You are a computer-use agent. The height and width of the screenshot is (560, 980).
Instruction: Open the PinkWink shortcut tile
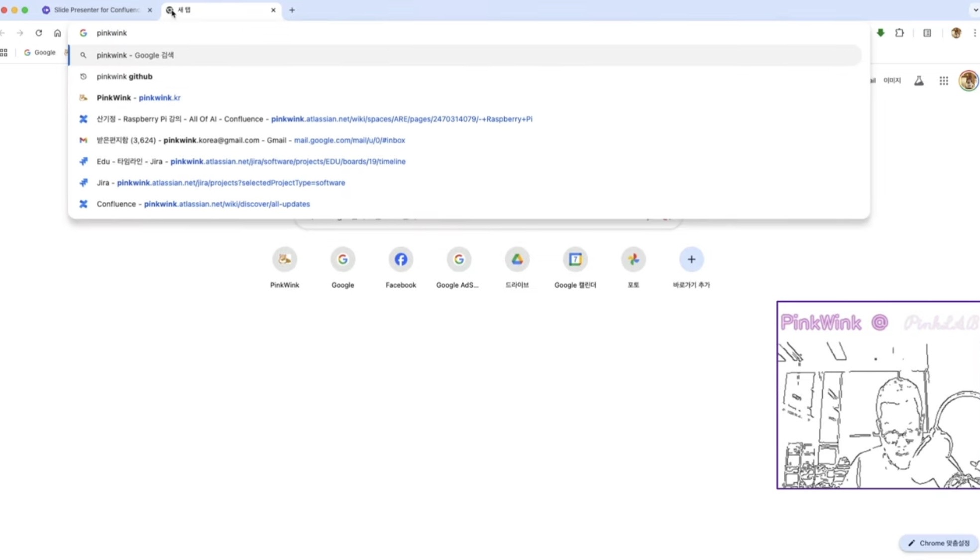point(285,267)
